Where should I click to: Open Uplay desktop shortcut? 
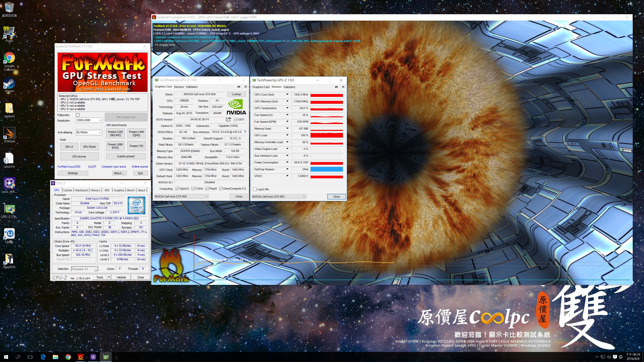9,236
